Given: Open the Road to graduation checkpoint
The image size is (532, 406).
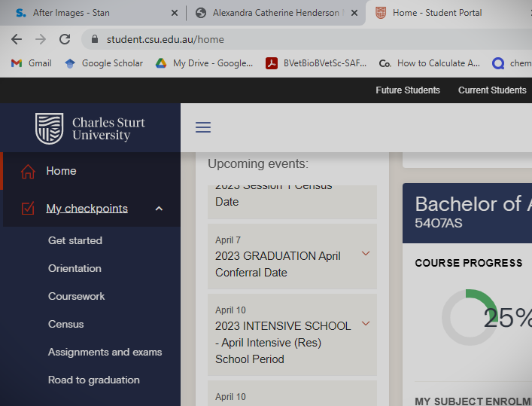Looking at the screenshot, I should [x=93, y=380].
